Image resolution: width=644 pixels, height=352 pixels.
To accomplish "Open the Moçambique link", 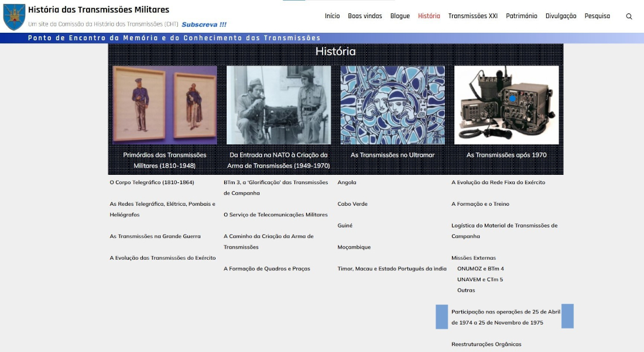I will [x=354, y=247].
